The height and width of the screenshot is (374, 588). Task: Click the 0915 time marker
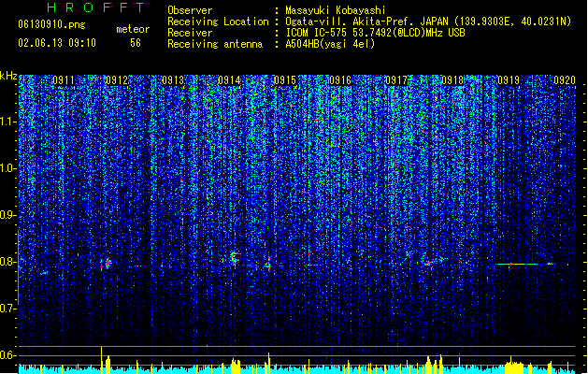click(x=285, y=80)
